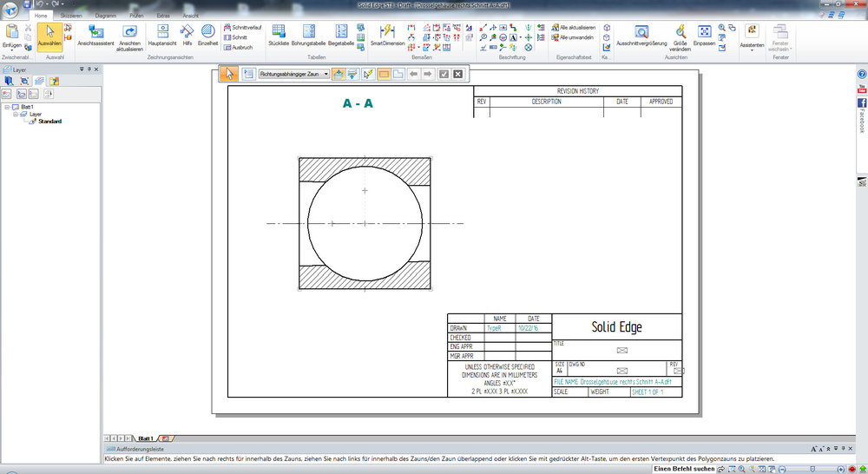The image size is (868, 474).
Task: Switch to the Skizzieren ribbon tab
Action: pos(71,16)
